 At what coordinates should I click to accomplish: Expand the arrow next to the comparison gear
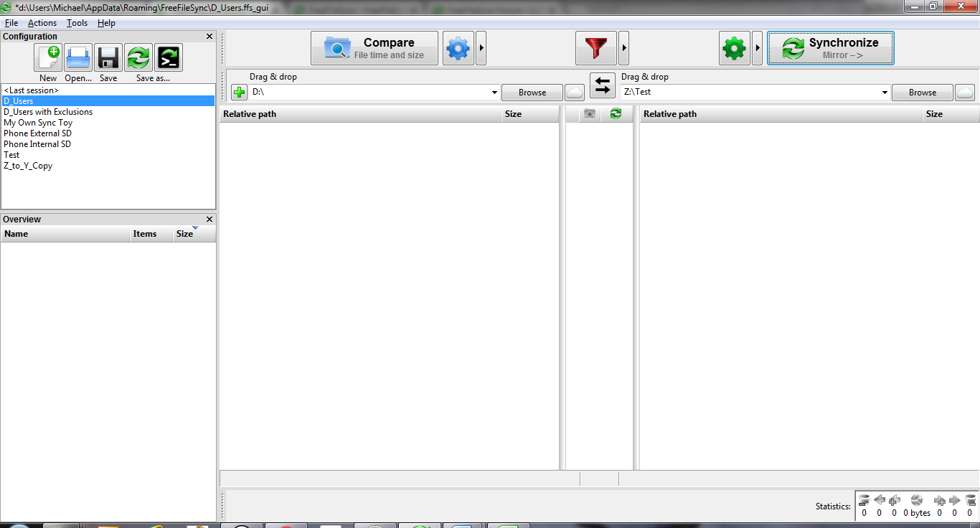click(x=481, y=49)
